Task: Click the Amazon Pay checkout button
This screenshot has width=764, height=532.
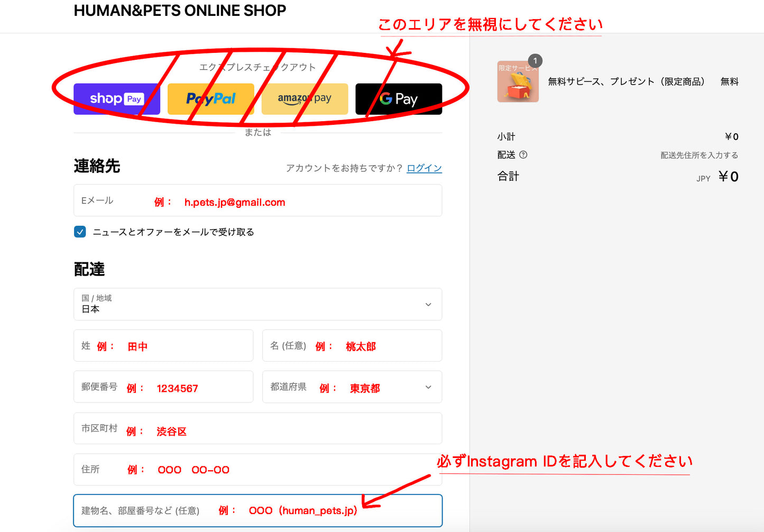Action: pyautogui.click(x=305, y=99)
